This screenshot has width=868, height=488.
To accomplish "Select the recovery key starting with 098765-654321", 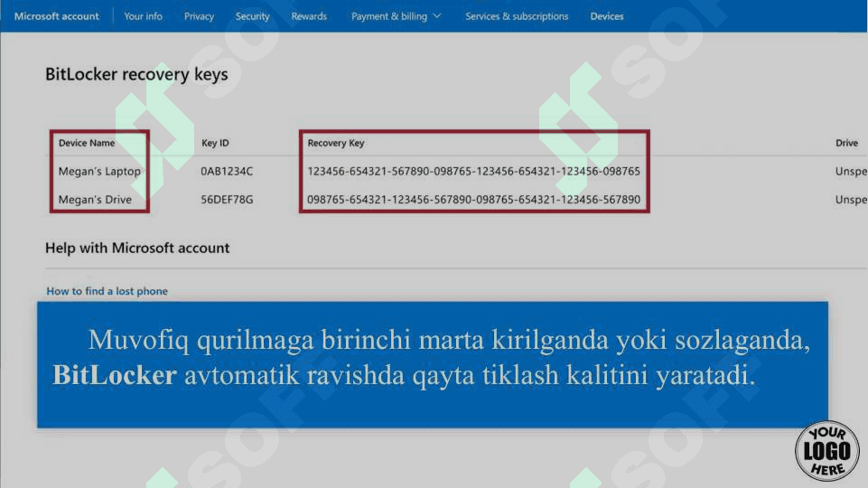I will tap(474, 200).
